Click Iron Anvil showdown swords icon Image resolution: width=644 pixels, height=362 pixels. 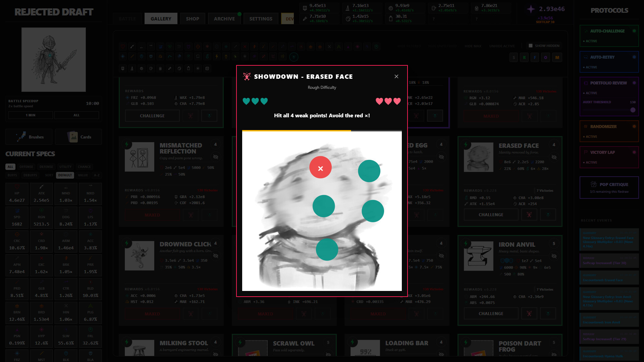529,313
